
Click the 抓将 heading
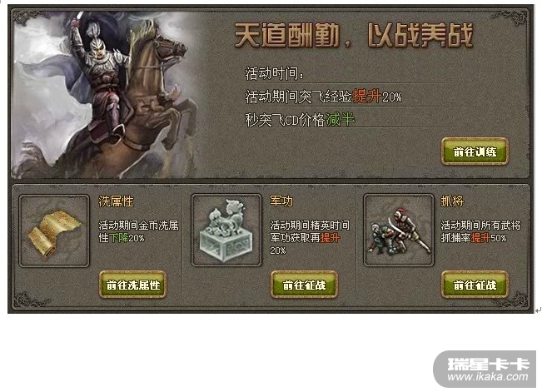(452, 201)
